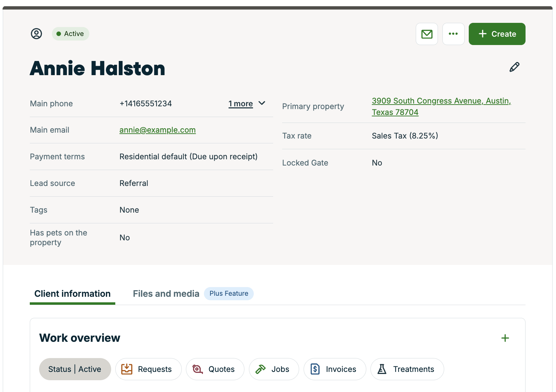Open the annie@example.com email link
The width and height of the screenshot is (556, 392).
click(158, 130)
